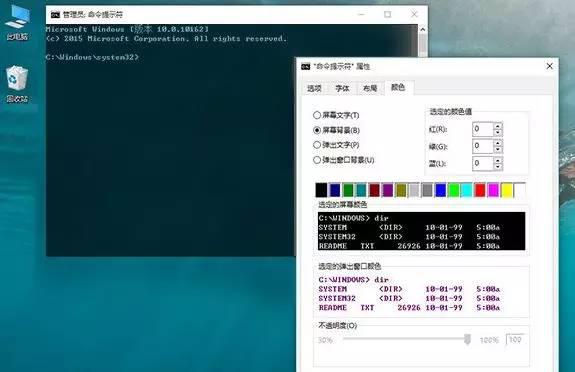
Task: Switch to the 布局 tab
Action: click(x=370, y=88)
